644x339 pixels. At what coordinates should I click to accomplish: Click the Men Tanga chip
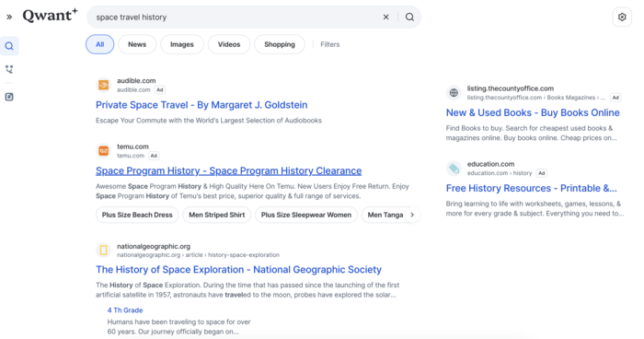pyautogui.click(x=385, y=215)
